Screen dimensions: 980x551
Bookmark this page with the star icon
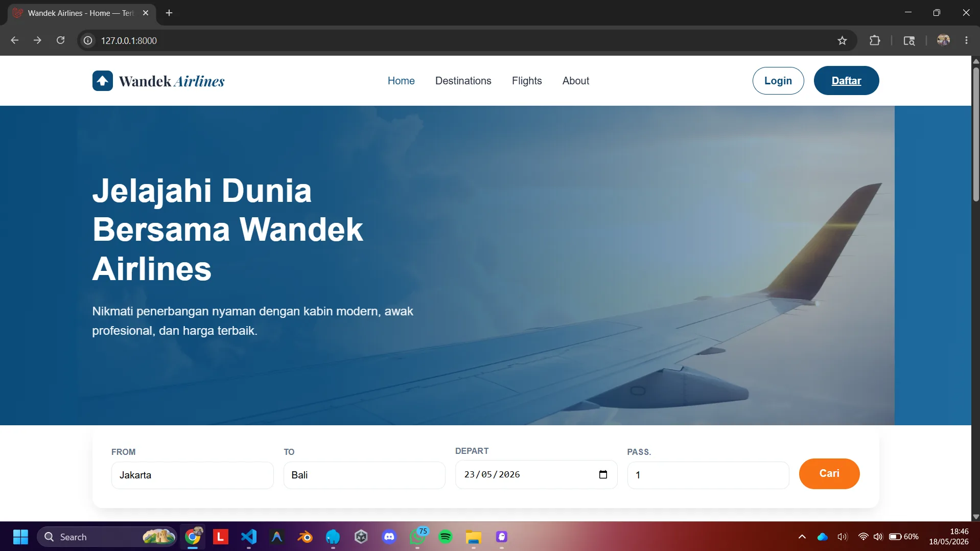[x=842, y=40]
